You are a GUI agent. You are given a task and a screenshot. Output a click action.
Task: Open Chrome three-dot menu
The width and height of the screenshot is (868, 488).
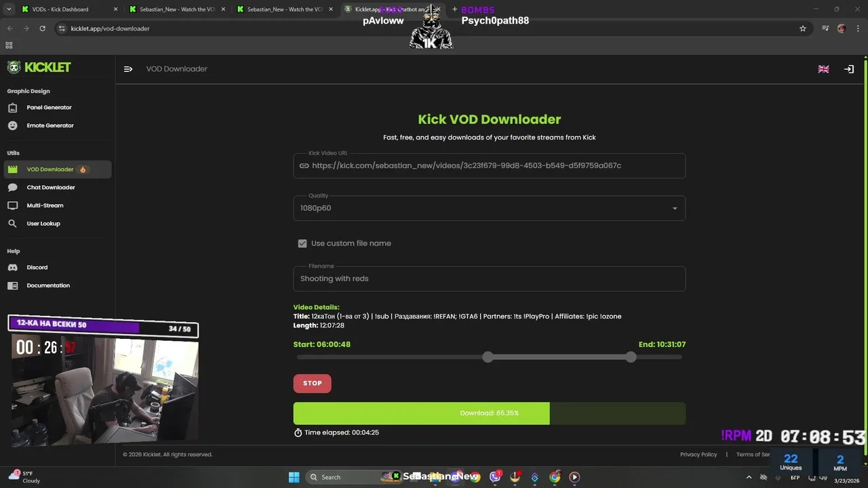click(x=857, y=28)
